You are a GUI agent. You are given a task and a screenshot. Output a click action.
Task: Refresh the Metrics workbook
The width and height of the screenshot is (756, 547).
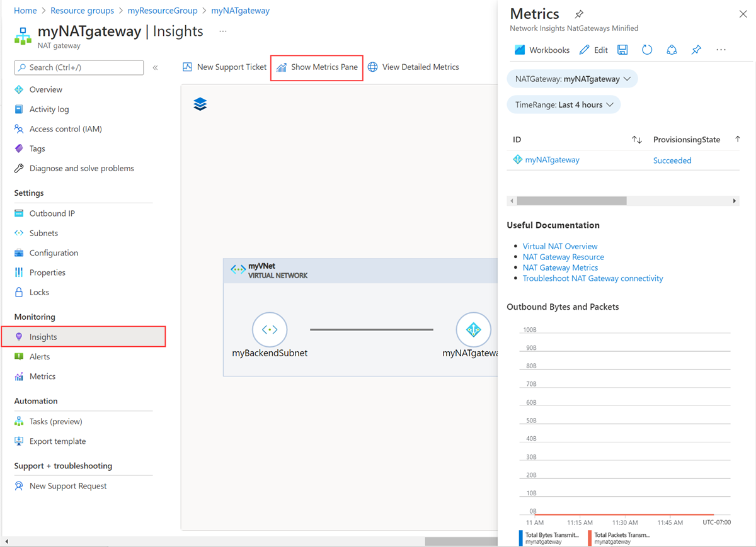tap(647, 50)
